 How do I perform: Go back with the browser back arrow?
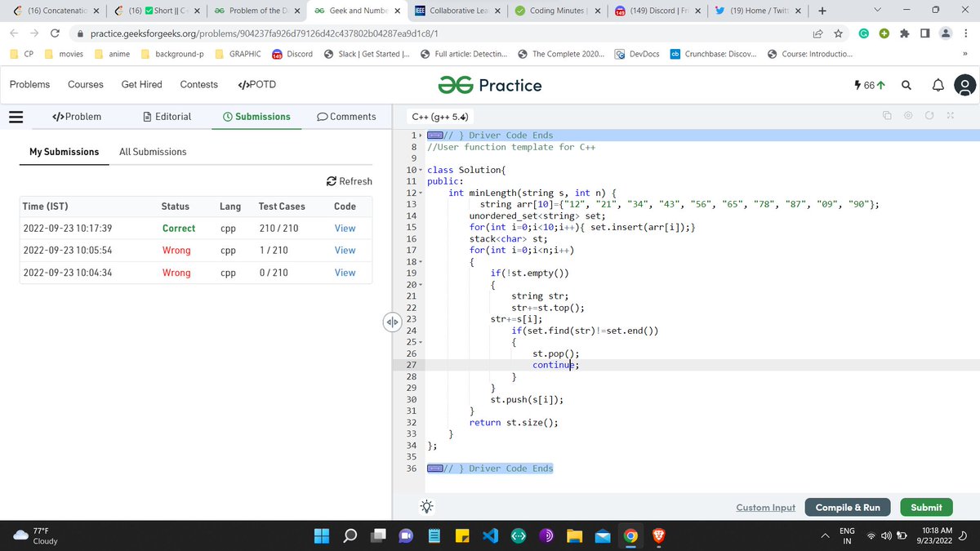(14, 34)
